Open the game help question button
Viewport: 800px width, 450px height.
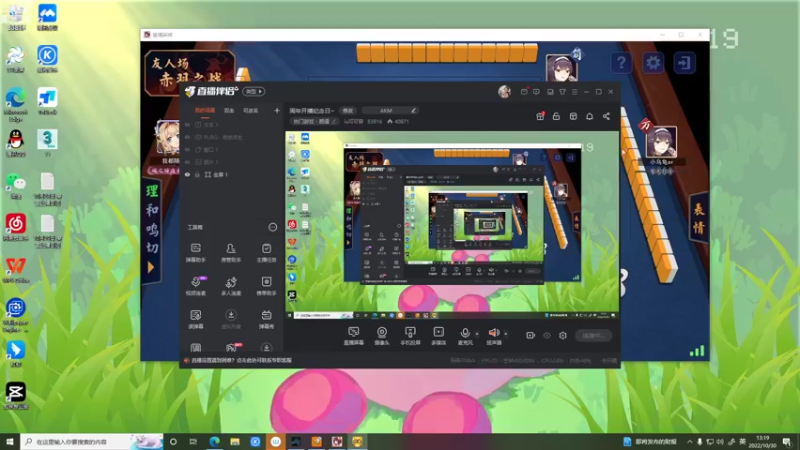point(621,63)
